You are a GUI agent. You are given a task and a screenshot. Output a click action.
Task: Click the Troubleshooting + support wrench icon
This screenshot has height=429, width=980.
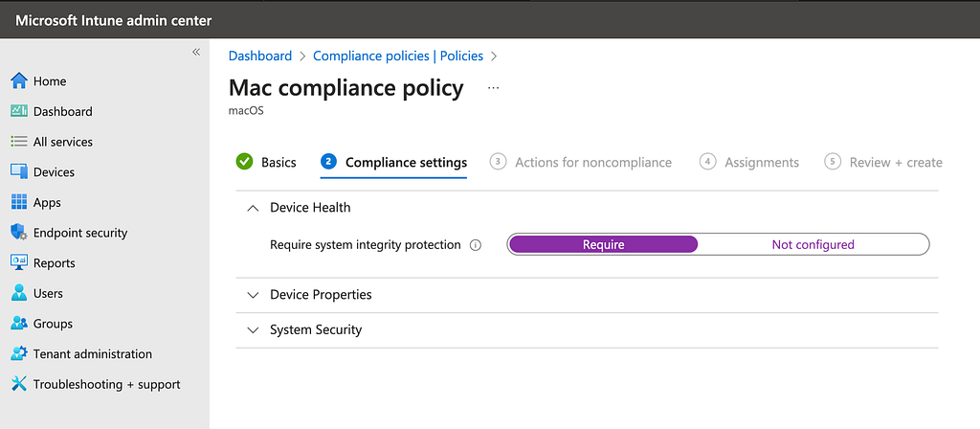[19, 383]
